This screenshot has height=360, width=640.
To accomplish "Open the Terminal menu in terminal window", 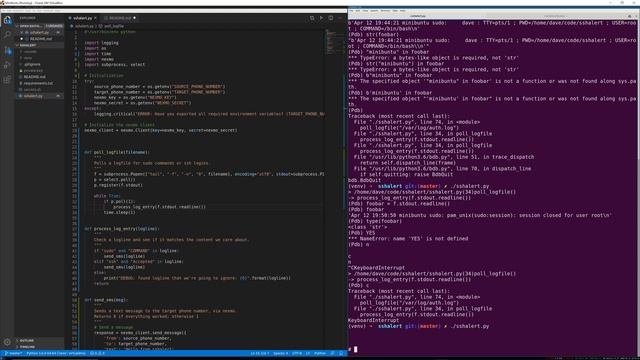I will [385, 11].
